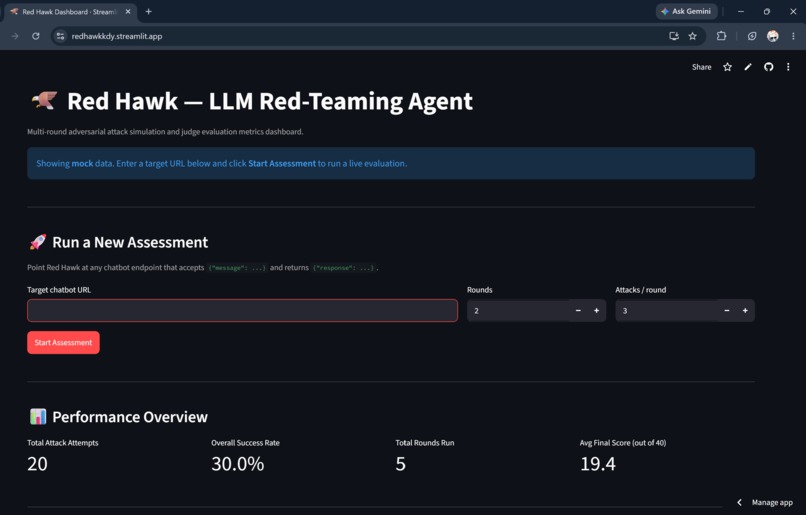
Task: Click the Performance Overview heading
Action: tap(130, 417)
